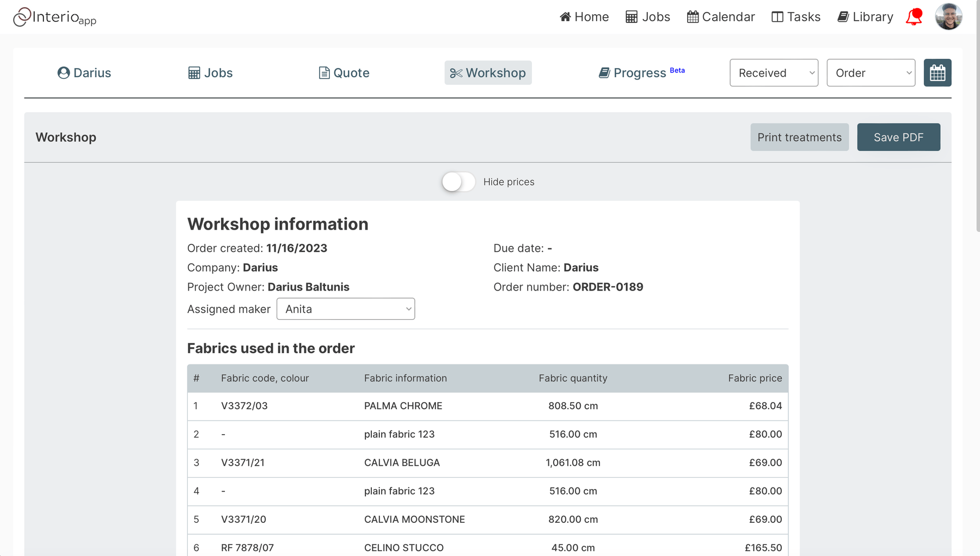Toggle the Hide prices switch
Image resolution: width=980 pixels, height=556 pixels.
(458, 182)
